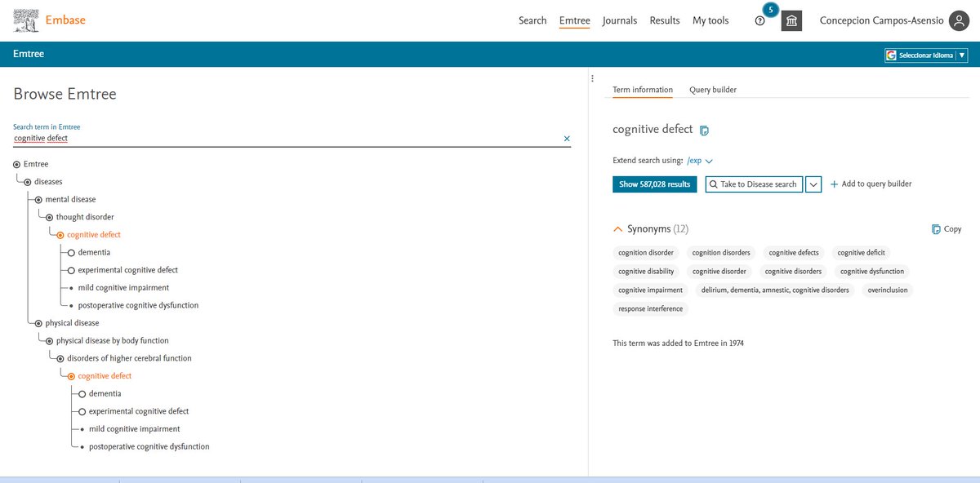Select cognitive defect under thought disorder
This screenshot has width=980, height=483.
[94, 235]
